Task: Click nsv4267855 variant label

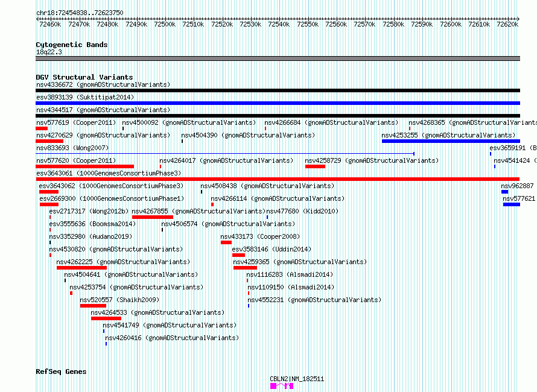Action: click(x=199, y=211)
